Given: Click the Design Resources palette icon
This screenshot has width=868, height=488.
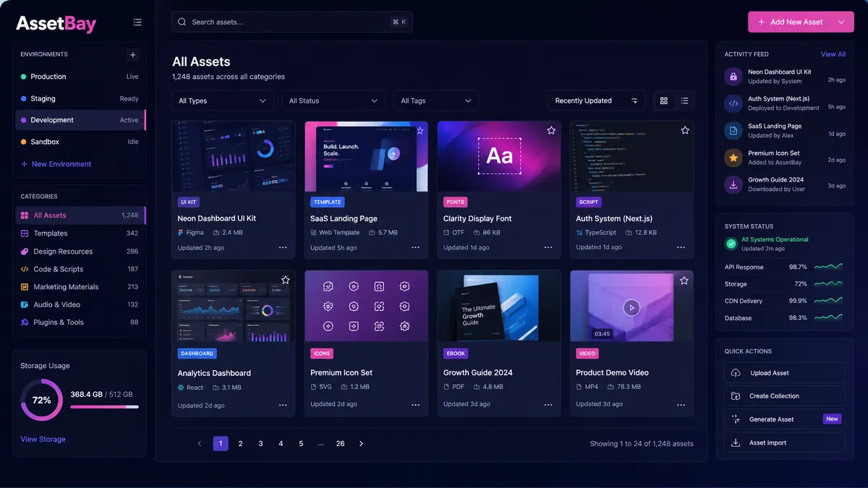Looking at the screenshot, I should coord(25,252).
